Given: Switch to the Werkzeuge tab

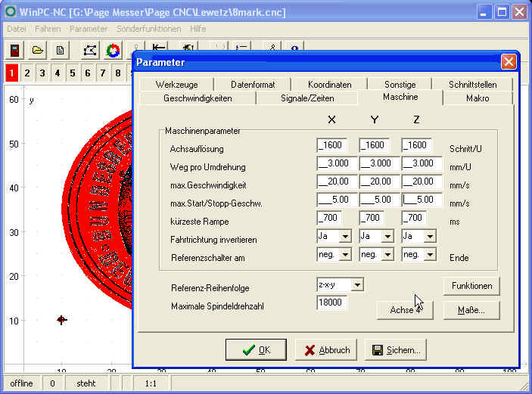Looking at the screenshot, I should coord(176,85).
